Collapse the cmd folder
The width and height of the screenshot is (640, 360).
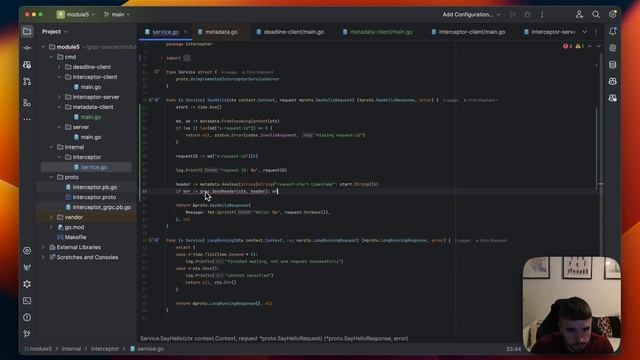[x=51, y=57]
